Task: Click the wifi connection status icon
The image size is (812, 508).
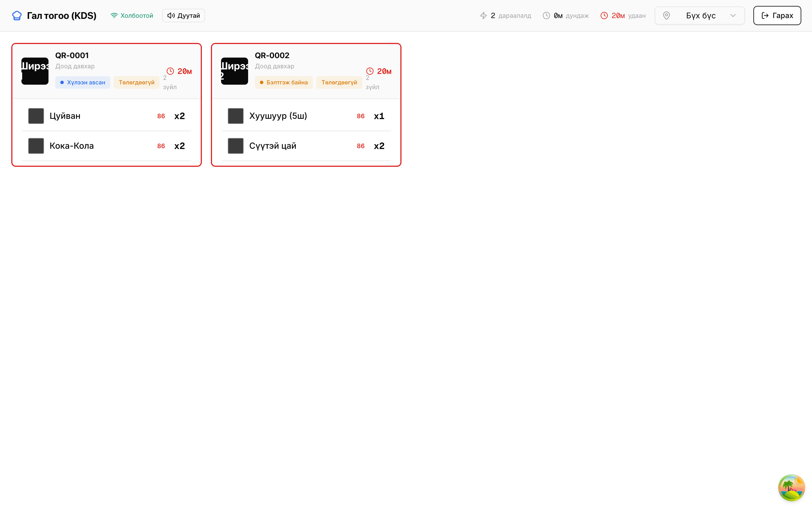Action: [x=114, y=16]
